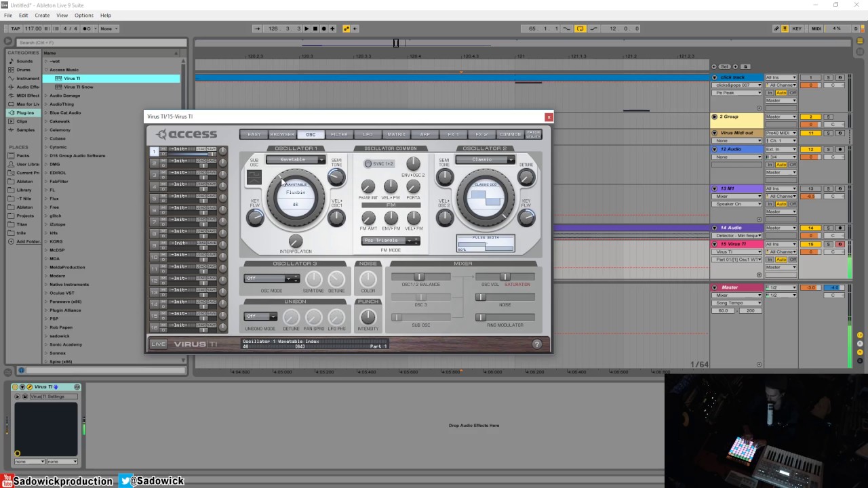The height and width of the screenshot is (488, 868).
Task: Open Oscillator 3 OSC Mode dropdown
Action: click(x=271, y=278)
